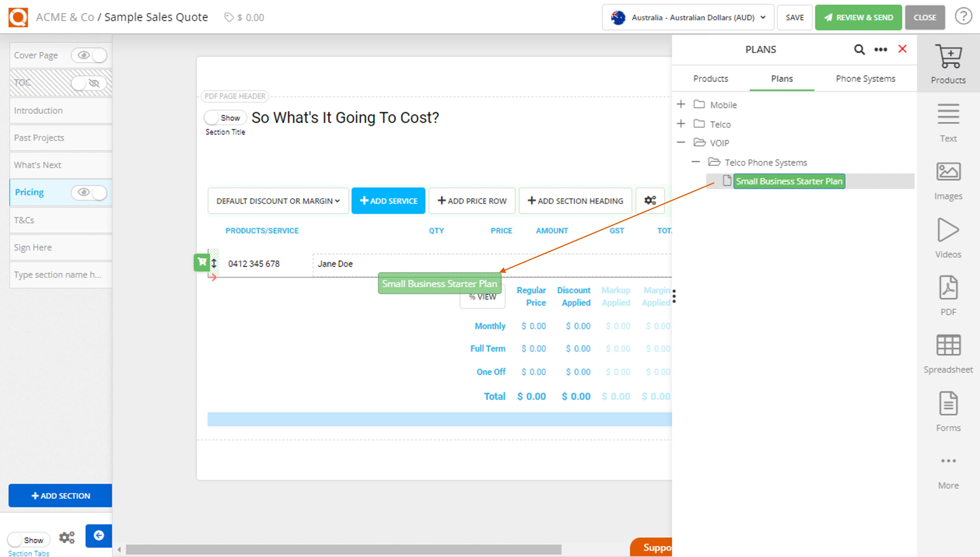Viewport: 980px width, 557px height.
Task: Open Default Discount or Margin dropdown
Action: point(278,201)
